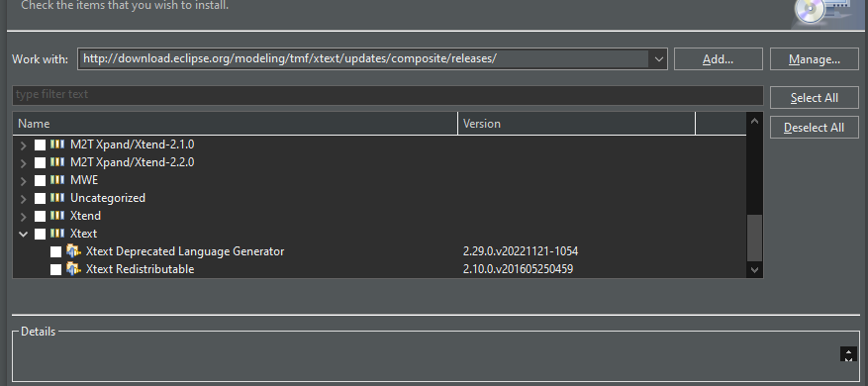The height and width of the screenshot is (386, 868).
Task: Click the Select All button
Action: click(815, 97)
